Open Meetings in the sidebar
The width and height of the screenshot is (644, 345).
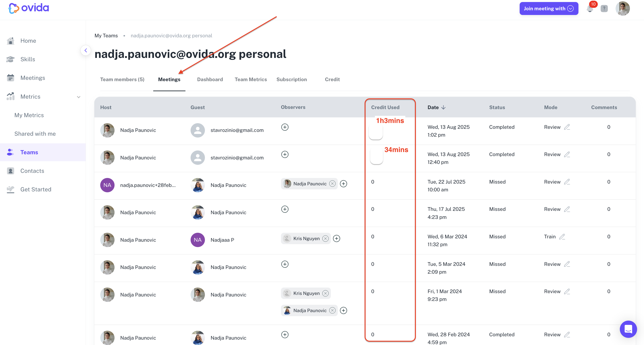(32, 78)
